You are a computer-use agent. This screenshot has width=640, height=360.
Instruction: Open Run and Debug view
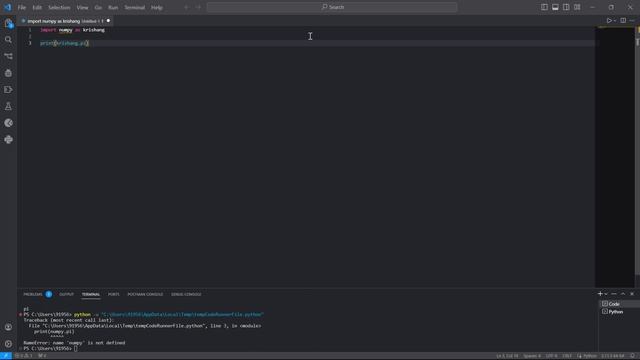[8, 73]
